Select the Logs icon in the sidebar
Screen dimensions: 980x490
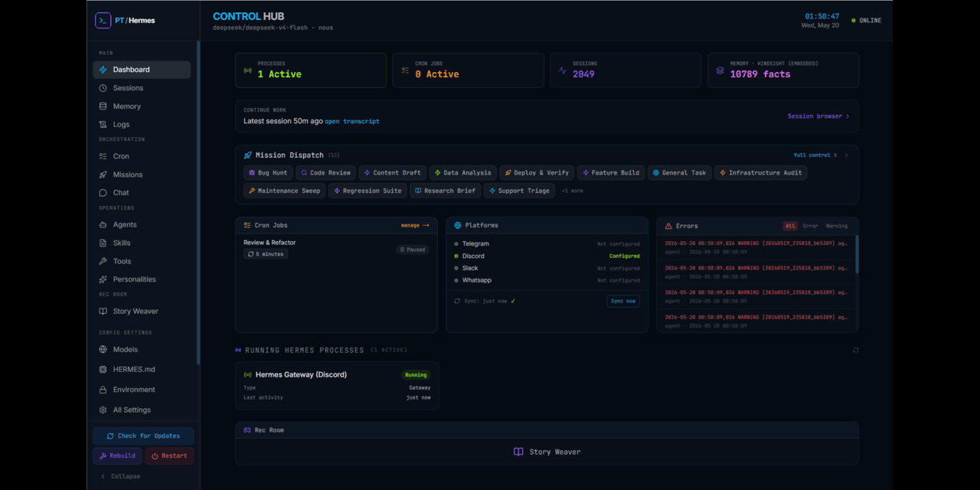tap(103, 125)
